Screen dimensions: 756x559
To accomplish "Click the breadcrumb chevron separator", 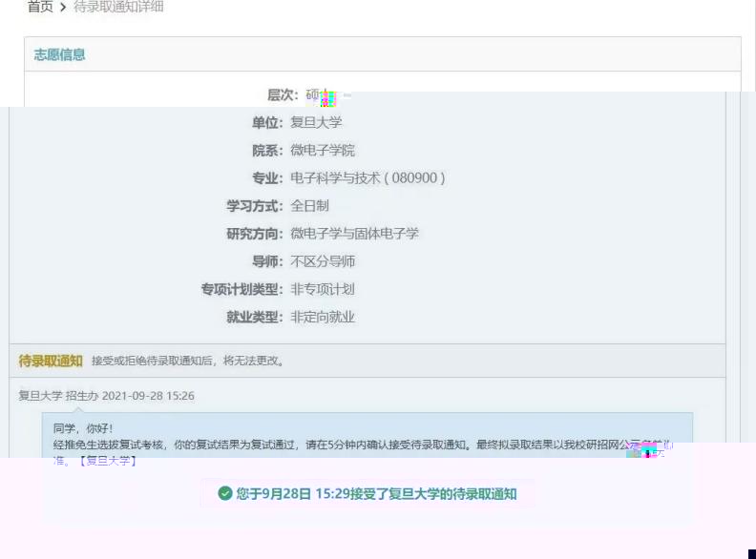I will point(63,8).
